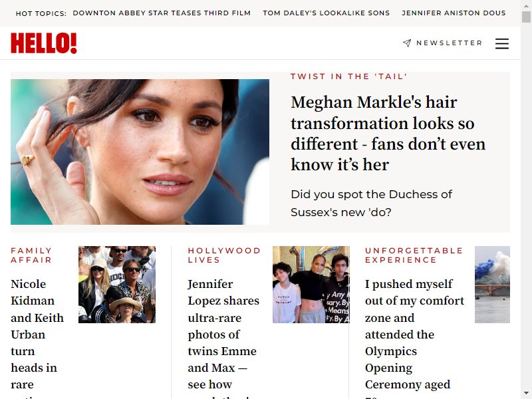Click the Twist in the 'Tail' label
Screen dimensions: 532x399
(348, 76)
